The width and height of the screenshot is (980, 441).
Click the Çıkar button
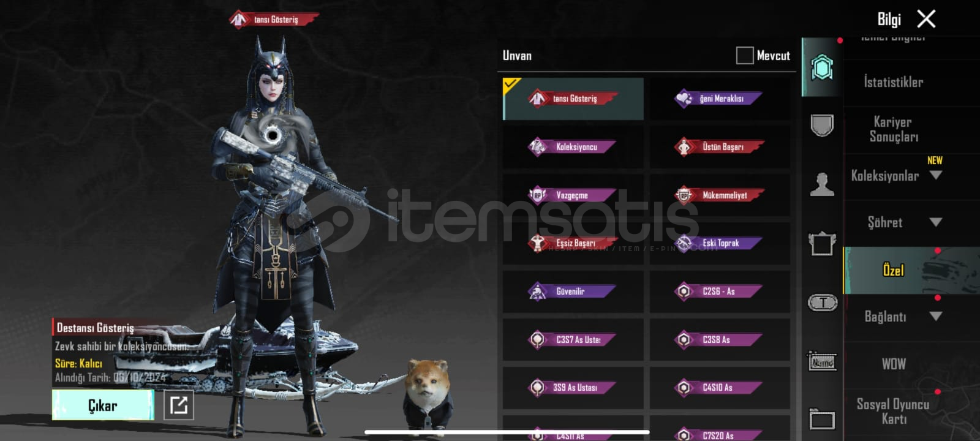point(103,405)
